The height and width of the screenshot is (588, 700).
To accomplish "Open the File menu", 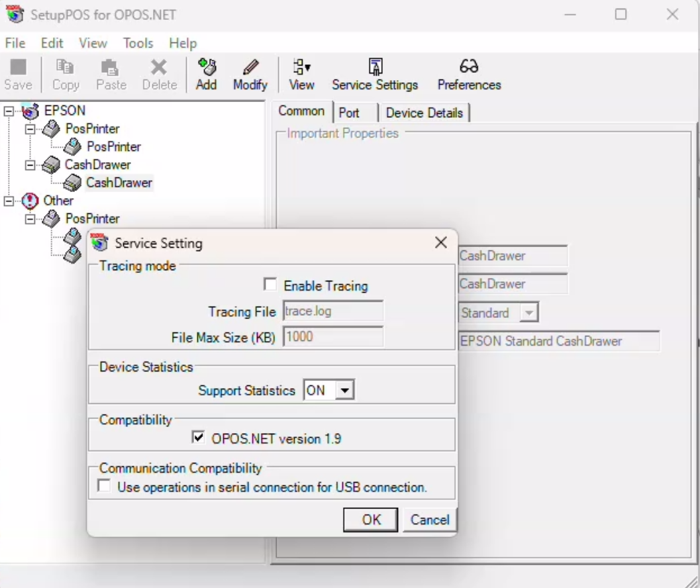I will pos(15,43).
